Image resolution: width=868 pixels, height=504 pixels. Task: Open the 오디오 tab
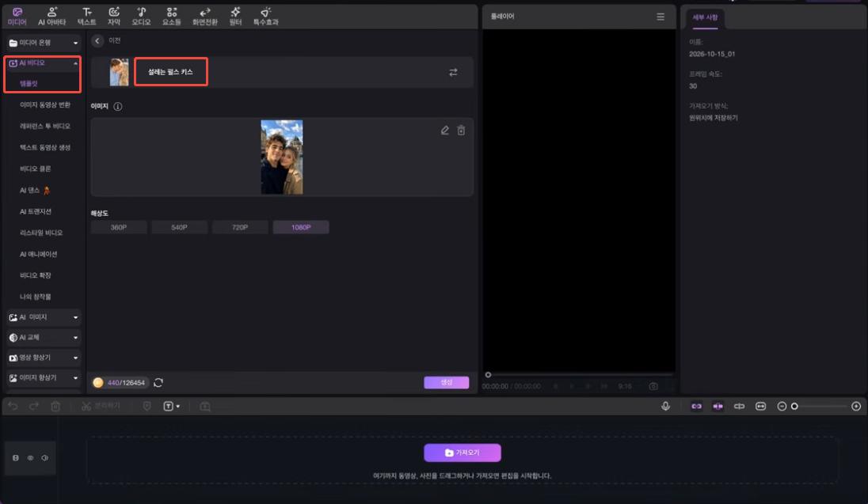[141, 17]
